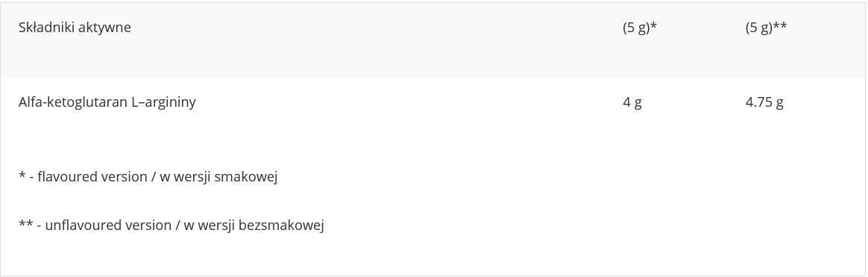Viewport: 868px width, 277px height.
Task: Click the '4 g' flavoured amount cell
Action: click(x=632, y=103)
